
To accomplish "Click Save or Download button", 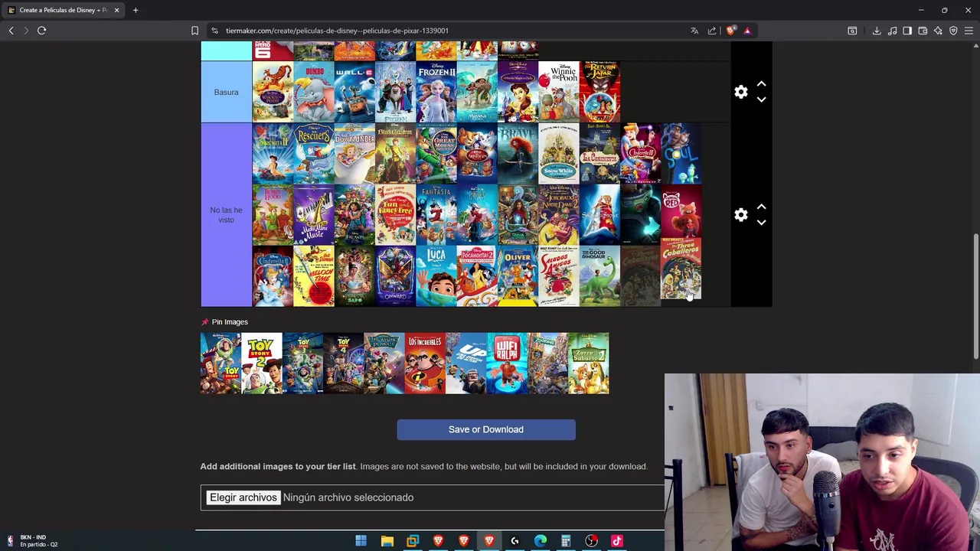I will pyautogui.click(x=486, y=429).
